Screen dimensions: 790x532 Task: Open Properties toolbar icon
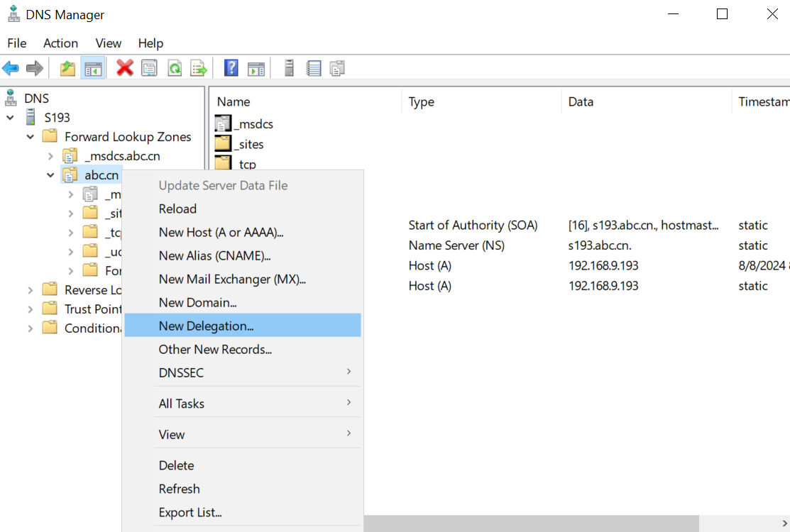coord(149,68)
